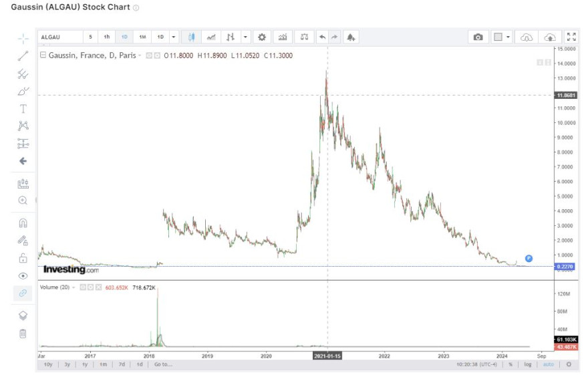Toggle lock all drawing tools

pyautogui.click(x=23, y=258)
